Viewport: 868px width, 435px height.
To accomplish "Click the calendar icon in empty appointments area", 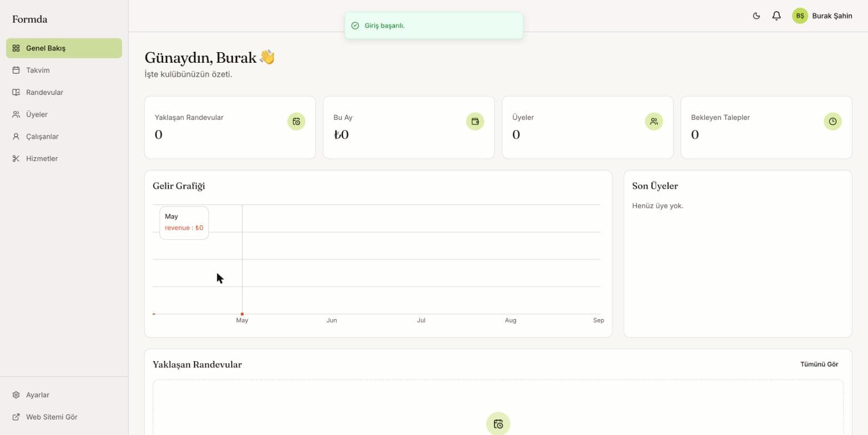I will coord(498,423).
